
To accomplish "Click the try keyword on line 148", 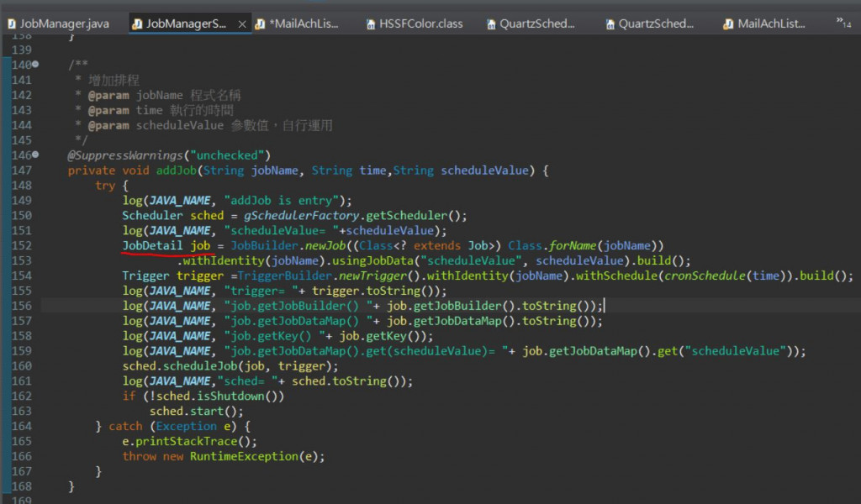I will click(105, 186).
